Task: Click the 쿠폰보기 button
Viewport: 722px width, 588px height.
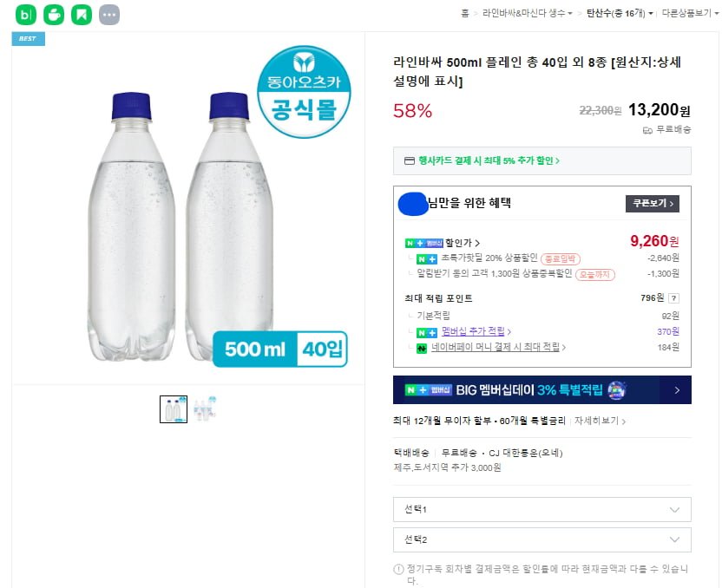Action: click(652, 203)
